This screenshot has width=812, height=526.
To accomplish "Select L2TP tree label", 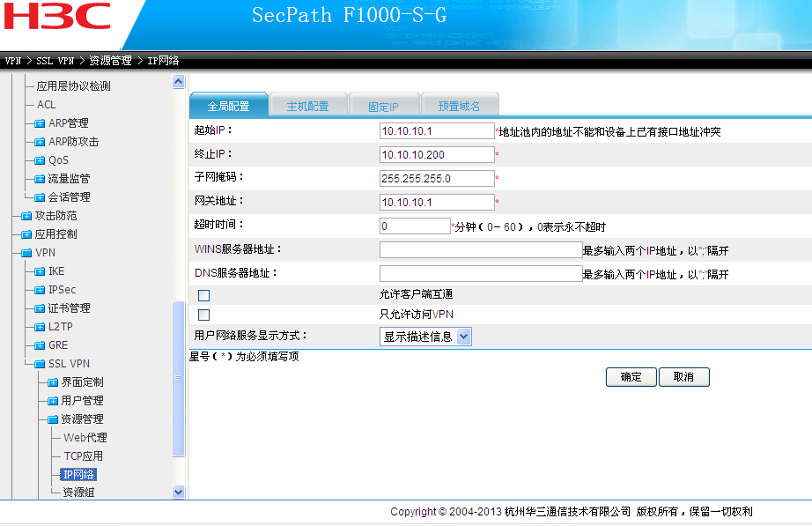I will click(61, 327).
